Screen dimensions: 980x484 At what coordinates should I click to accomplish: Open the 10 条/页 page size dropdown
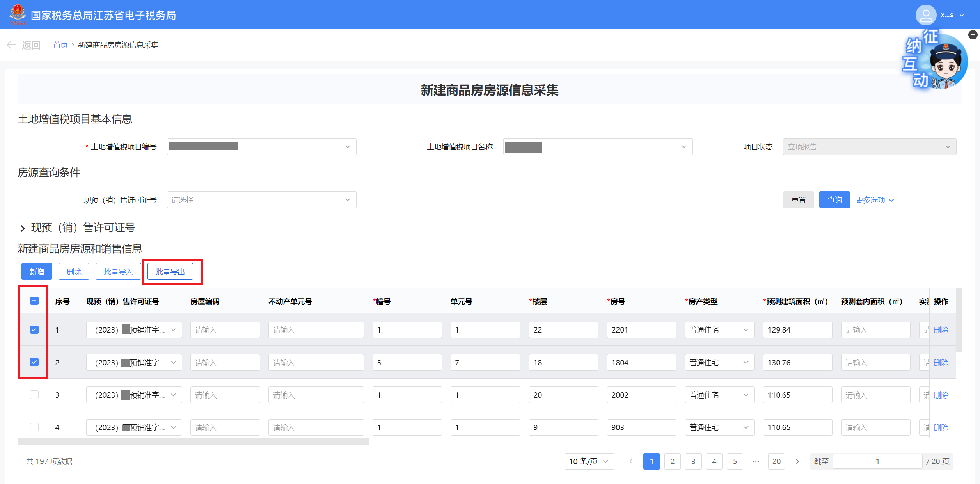tap(589, 461)
